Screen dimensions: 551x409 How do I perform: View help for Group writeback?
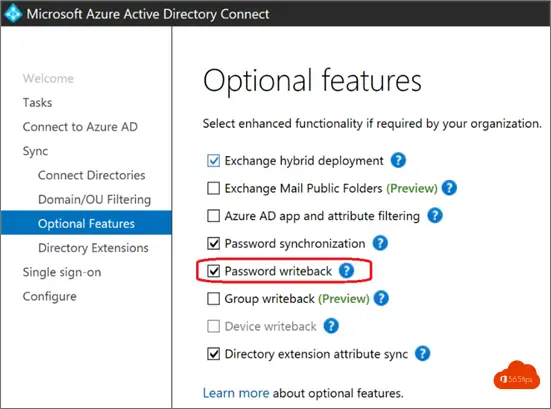pyautogui.click(x=381, y=299)
